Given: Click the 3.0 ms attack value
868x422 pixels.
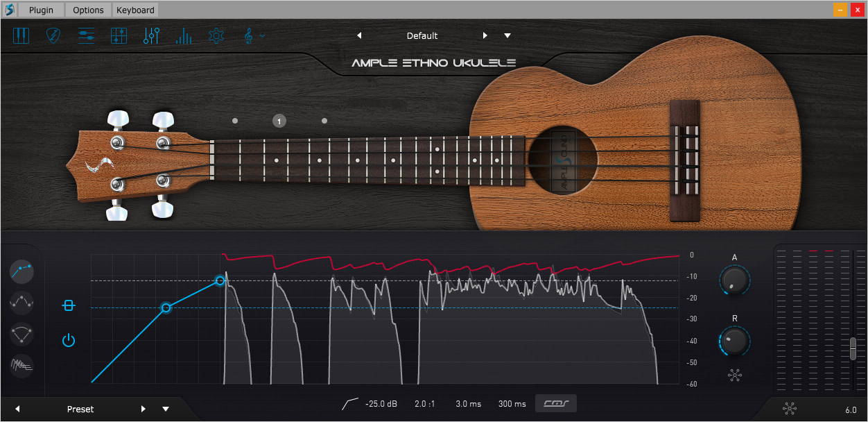Looking at the screenshot, I should pyautogui.click(x=468, y=404).
